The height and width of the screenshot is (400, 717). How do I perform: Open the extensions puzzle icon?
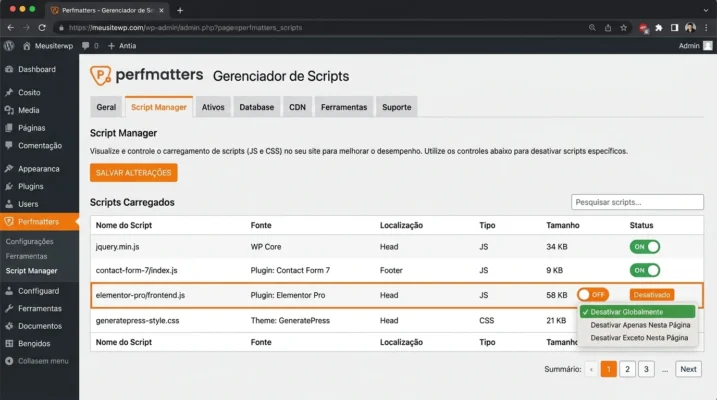pos(659,27)
